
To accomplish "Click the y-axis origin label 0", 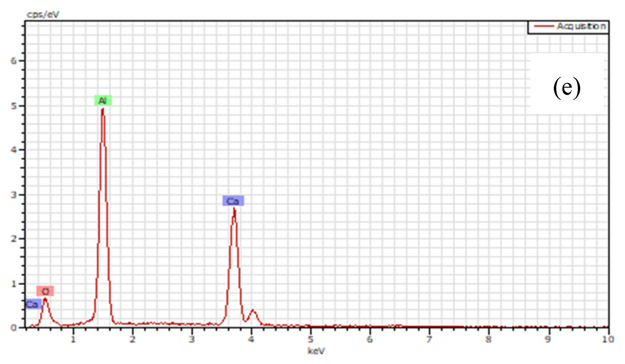I will pyautogui.click(x=13, y=328).
